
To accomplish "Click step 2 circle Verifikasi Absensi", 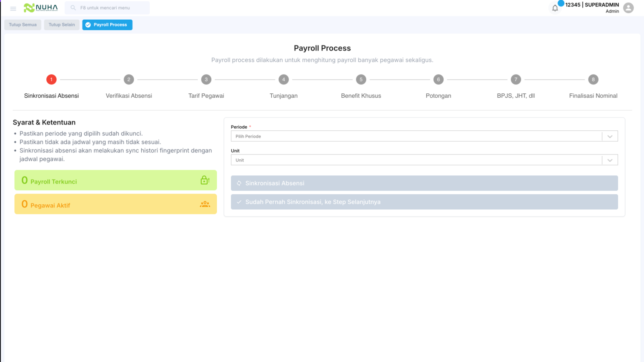I will coord(129,80).
